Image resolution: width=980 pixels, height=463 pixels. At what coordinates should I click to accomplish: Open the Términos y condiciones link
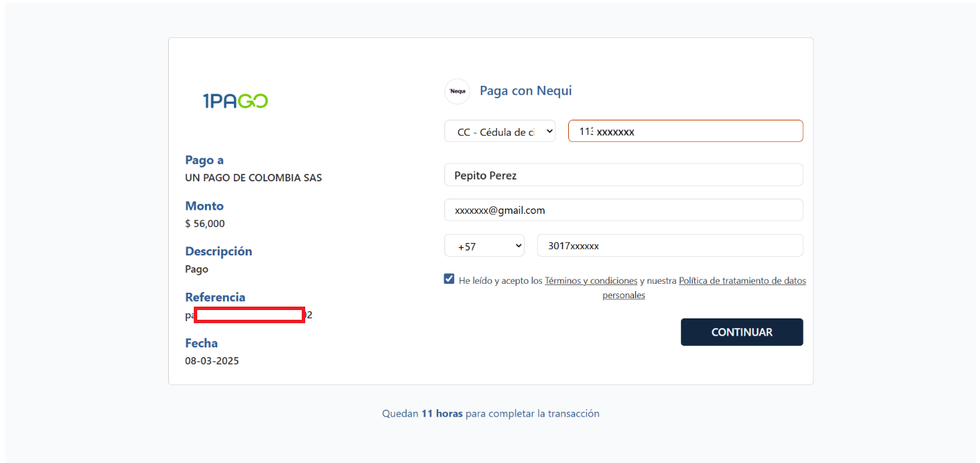[591, 281]
